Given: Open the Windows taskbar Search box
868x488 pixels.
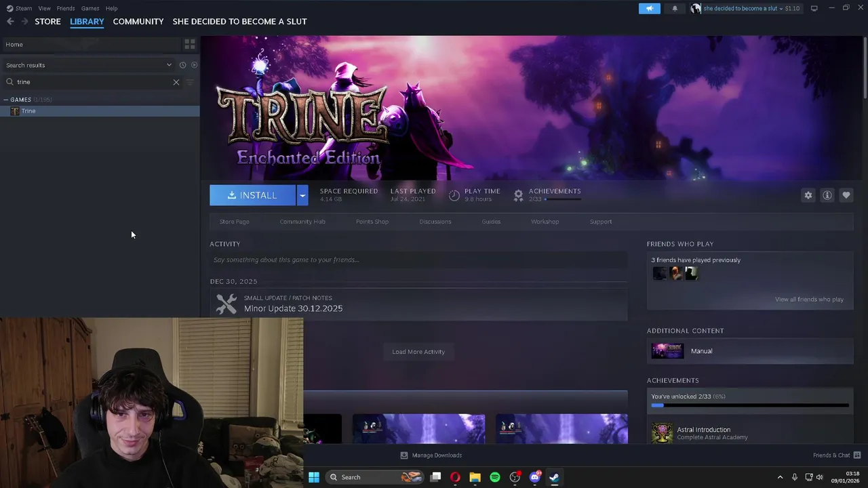Looking at the screenshot, I should [374, 477].
